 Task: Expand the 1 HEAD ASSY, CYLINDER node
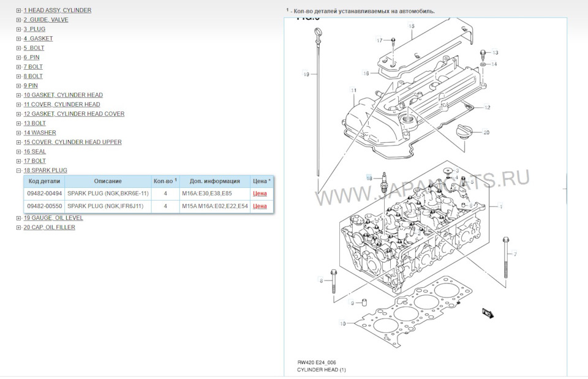point(18,10)
